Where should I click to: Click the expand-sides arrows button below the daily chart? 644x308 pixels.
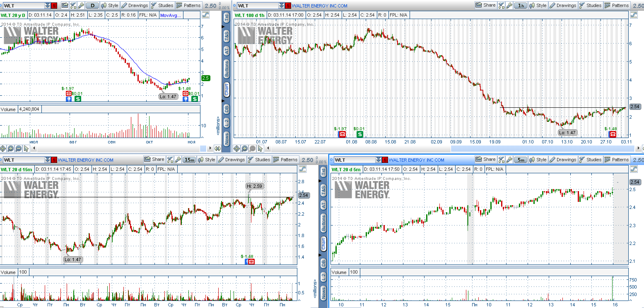tap(217, 148)
